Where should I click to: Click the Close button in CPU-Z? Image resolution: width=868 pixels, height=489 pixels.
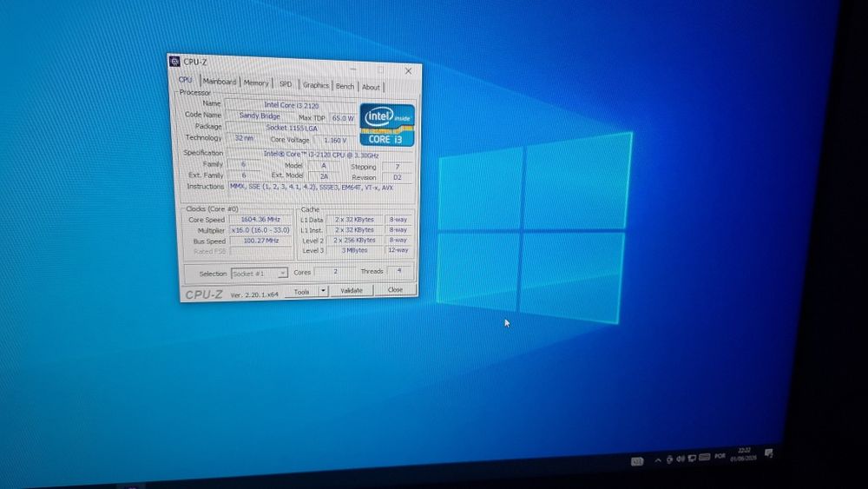pyautogui.click(x=395, y=289)
